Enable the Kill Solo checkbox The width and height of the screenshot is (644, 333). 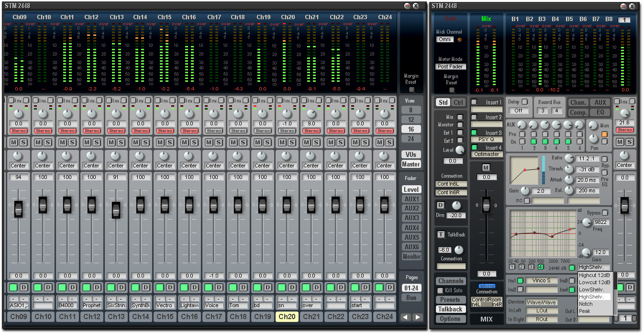point(440,290)
